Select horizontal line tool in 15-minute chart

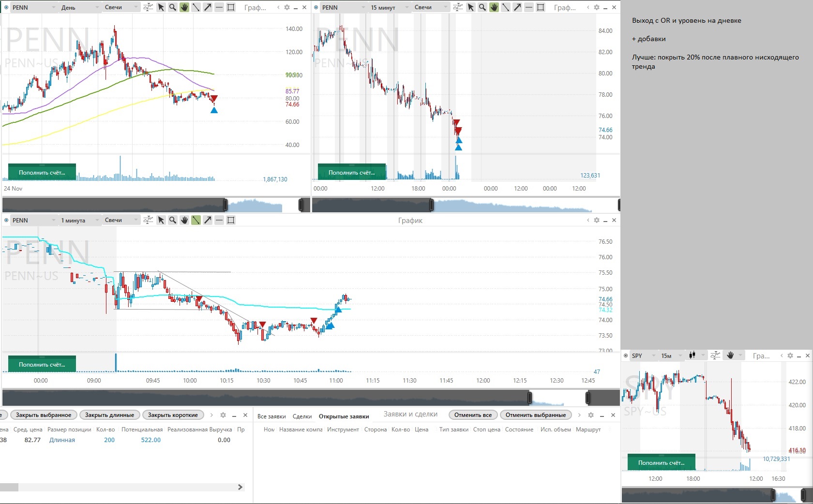[x=529, y=7]
